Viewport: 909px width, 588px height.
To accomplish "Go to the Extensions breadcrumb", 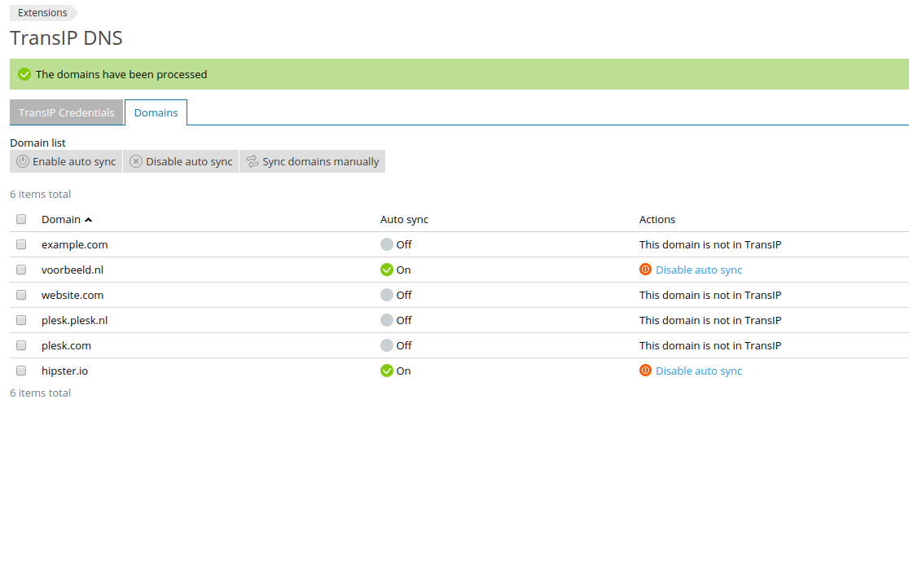I will tap(42, 13).
